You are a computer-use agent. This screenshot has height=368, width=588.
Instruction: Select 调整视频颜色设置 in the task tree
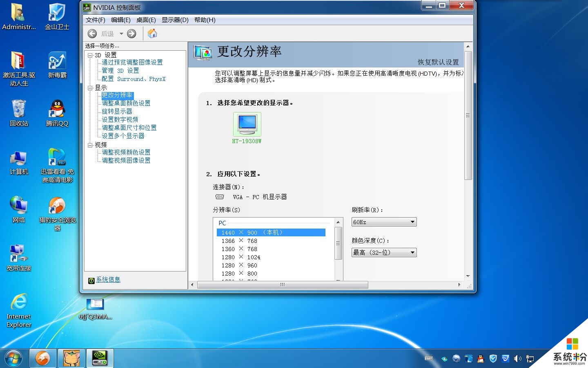pyautogui.click(x=126, y=152)
